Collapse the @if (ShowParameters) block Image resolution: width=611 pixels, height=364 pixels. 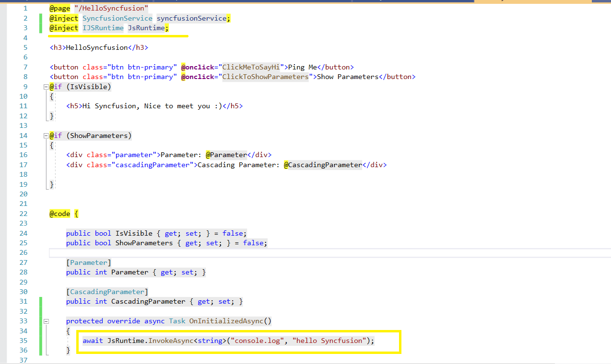pos(46,136)
